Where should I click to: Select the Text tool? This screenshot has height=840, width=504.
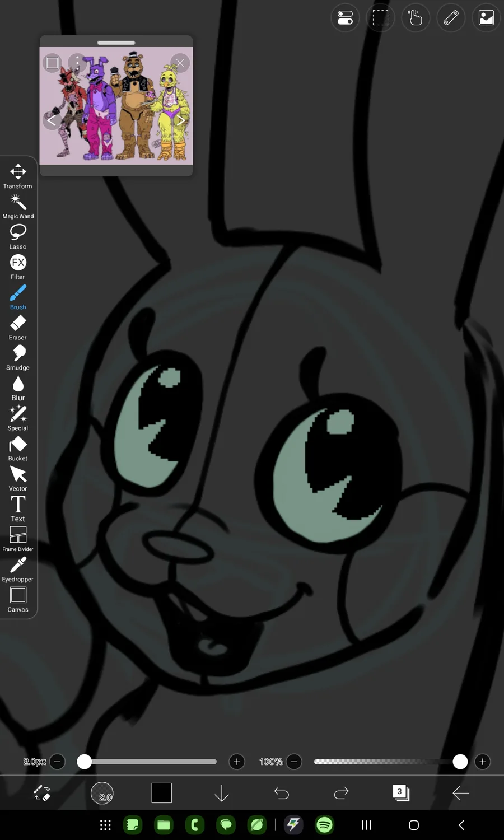pyautogui.click(x=18, y=508)
